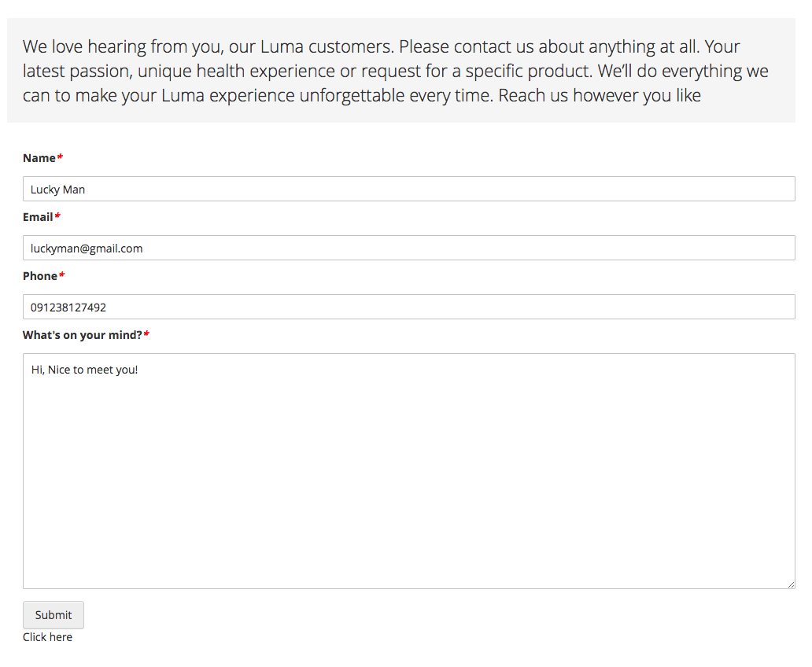This screenshot has height=667, width=812.
Task: Click the grey intro message banner
Action: 401,71
